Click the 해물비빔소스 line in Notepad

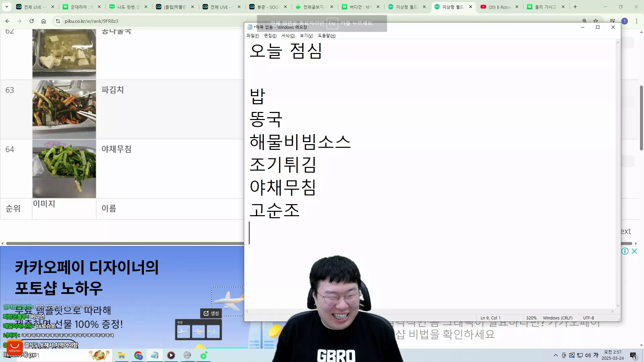click(300, 142)
